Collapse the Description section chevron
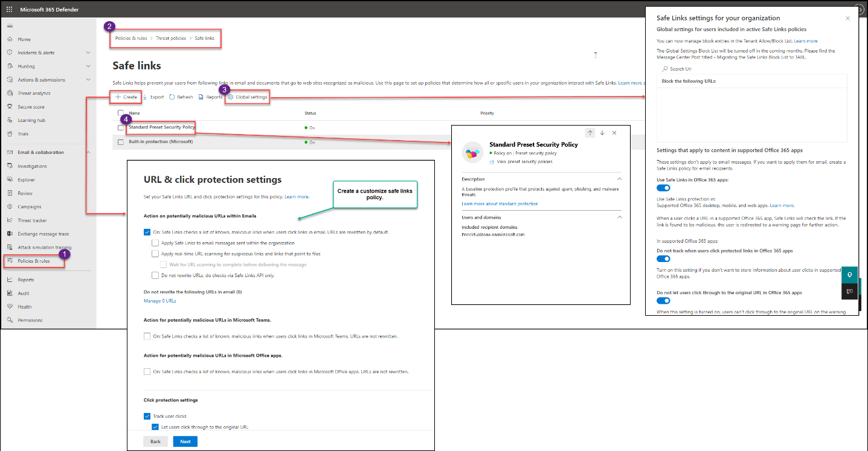Screen dimensions: 868x451 point(619,179)
